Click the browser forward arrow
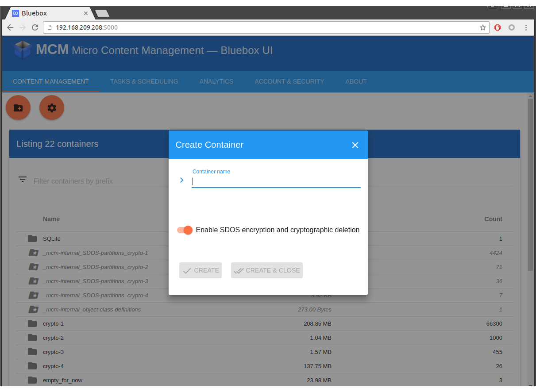The image size is (536, 392). click(x=23, y=27)
